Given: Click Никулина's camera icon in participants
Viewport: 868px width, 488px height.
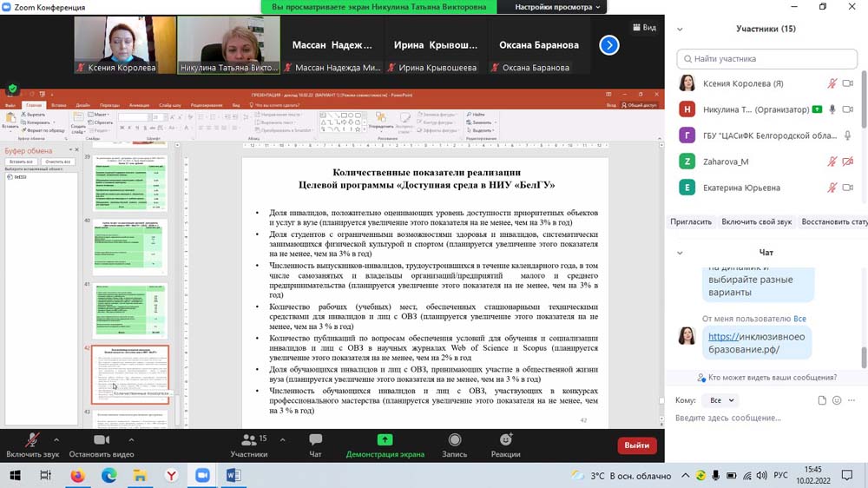Looking at the screenshot, I should coord(847,109).
